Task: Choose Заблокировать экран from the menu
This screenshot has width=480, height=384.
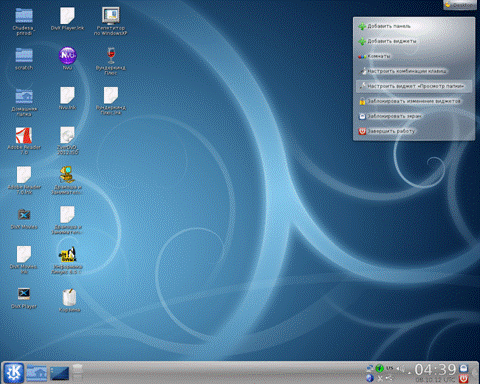Action: (414, 116)
